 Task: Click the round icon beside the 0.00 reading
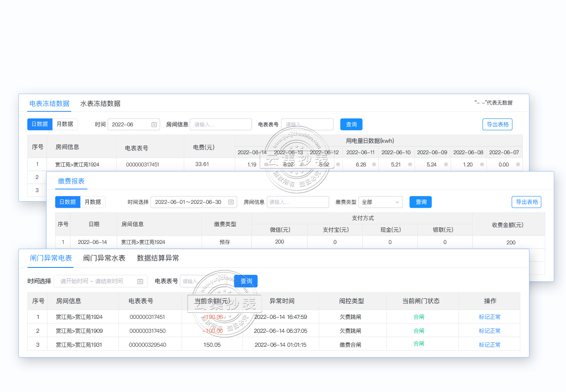click(518, 165)
